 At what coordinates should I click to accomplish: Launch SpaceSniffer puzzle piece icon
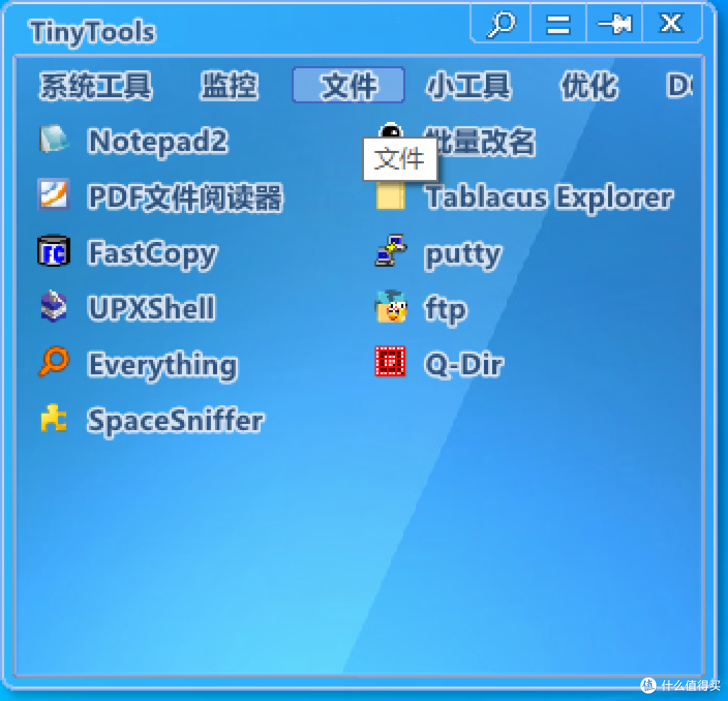(x=54, y=418)
